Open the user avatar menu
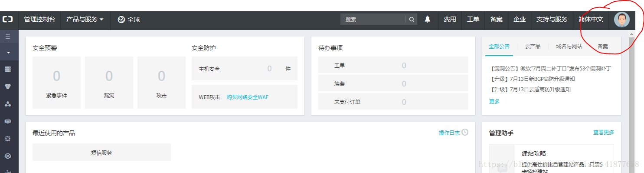Screen dimensions: 644x173 point(622,20)
